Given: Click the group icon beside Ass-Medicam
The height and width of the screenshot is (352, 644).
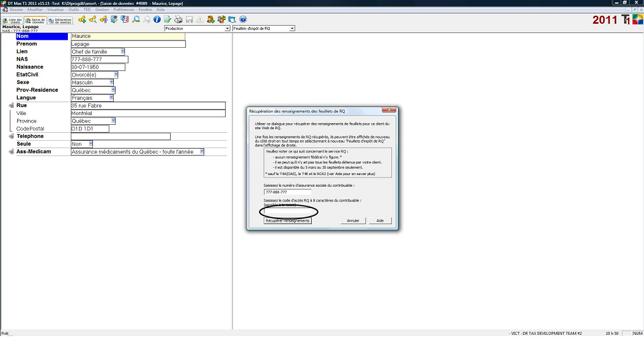Looking at the screenshot, I should [x=11, y=152].
